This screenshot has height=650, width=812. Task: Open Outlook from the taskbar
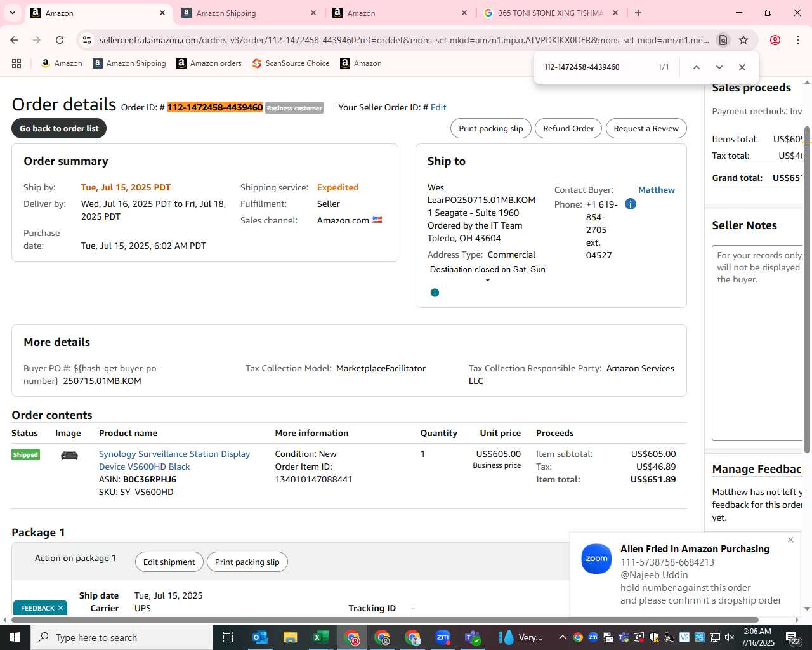259,637
